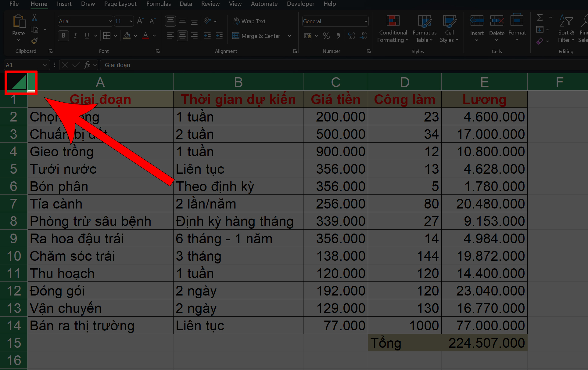
Task: Click the Top Align icon
Action: tap(170, 21)
